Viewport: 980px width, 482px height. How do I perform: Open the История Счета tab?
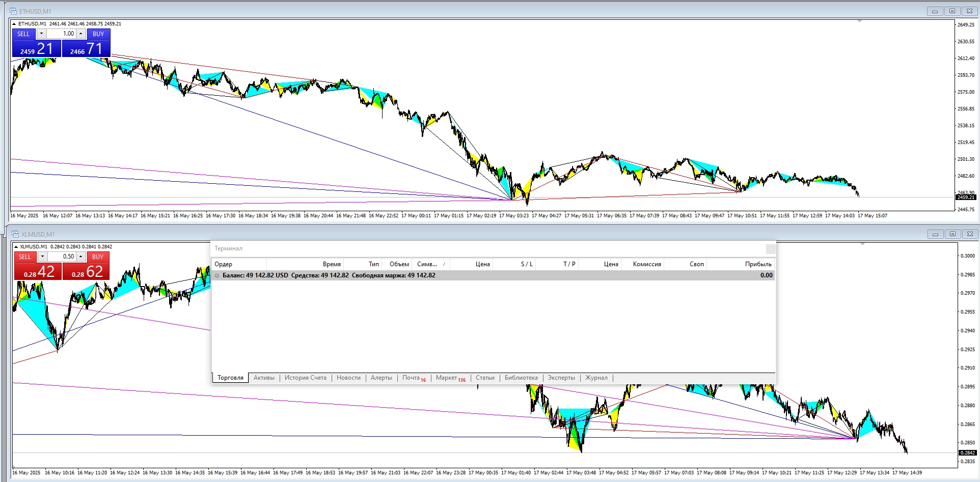tap(306, 378)
